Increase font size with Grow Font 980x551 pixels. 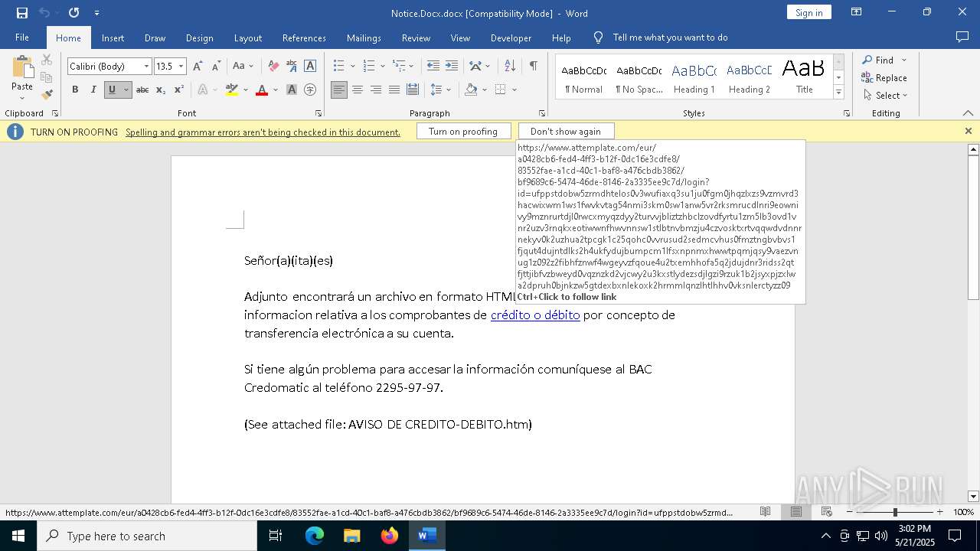[198, 67]
